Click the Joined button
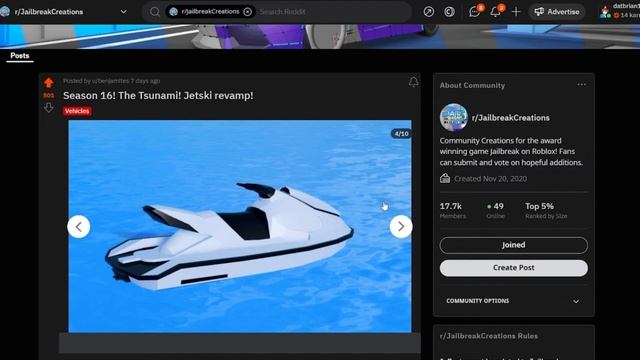 tap(513, 245)
